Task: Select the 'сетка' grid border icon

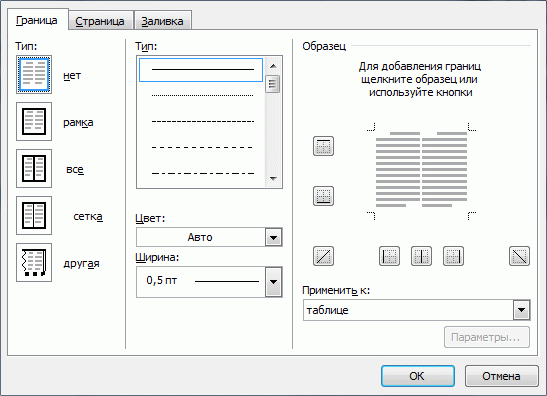Action: [34, 215]
